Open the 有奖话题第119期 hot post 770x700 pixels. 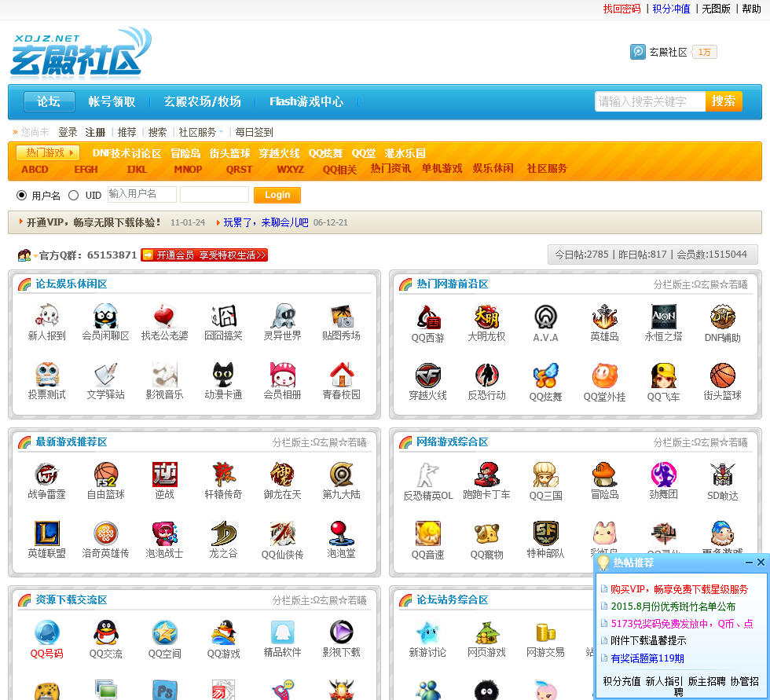647,658
